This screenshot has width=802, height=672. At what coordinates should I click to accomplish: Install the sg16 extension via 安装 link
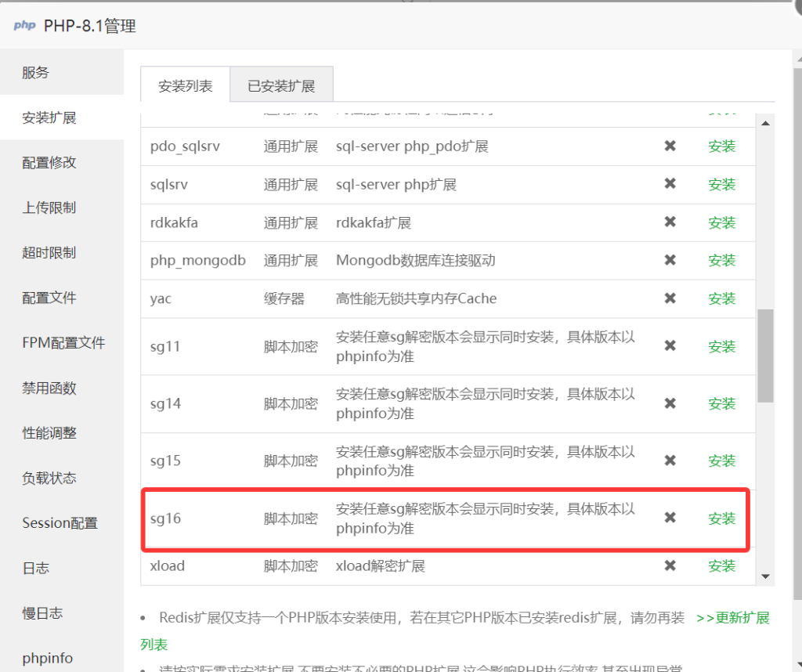pyautogui.click(x=721, y=518)
